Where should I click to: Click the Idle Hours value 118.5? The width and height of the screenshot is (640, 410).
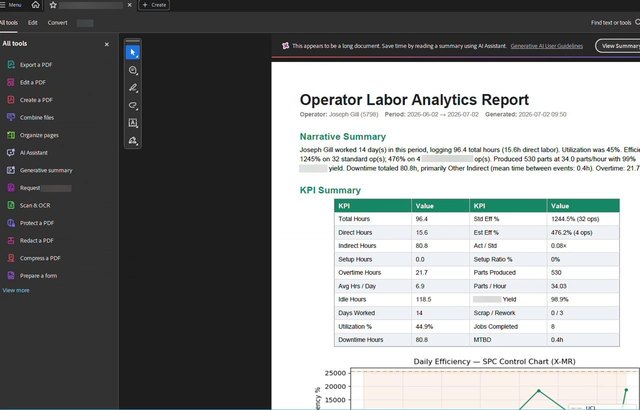[423, 299]
